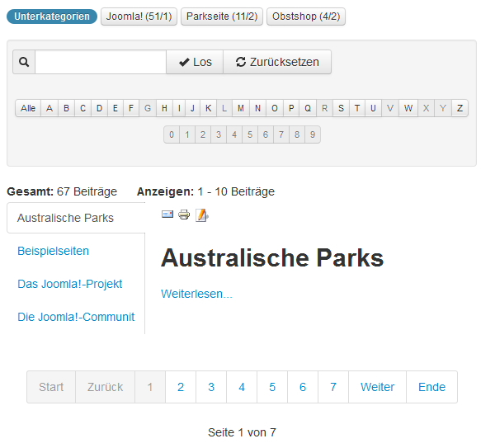Click the Weiterlesen... link

tap(196, 294)
